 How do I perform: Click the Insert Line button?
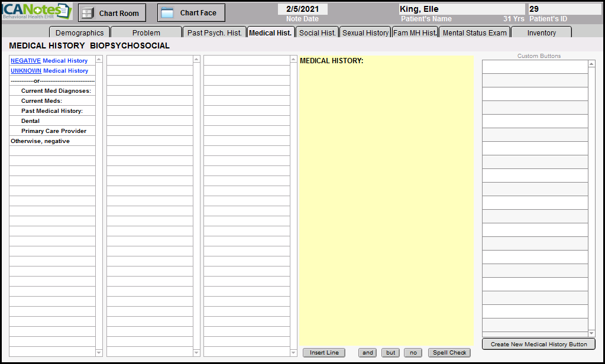(x=324, y=353)
